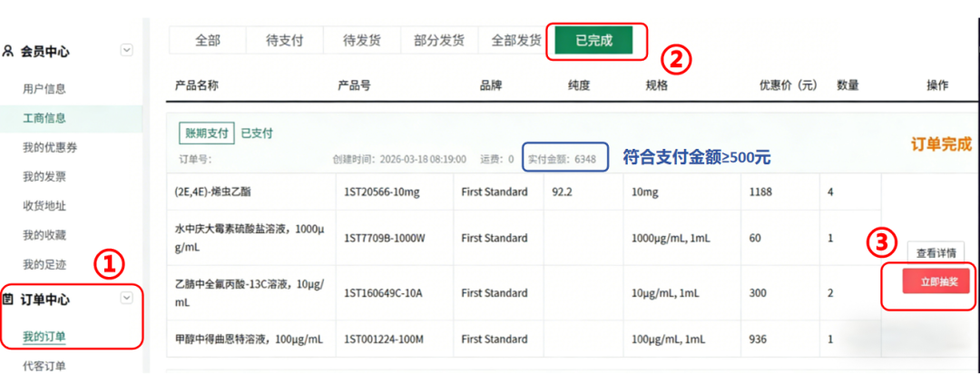Image resolution: width=980 pixels, height=374 pixels.
Task: Click the 100μg/mL, 1mL specification cell
Action: (668, 340)
